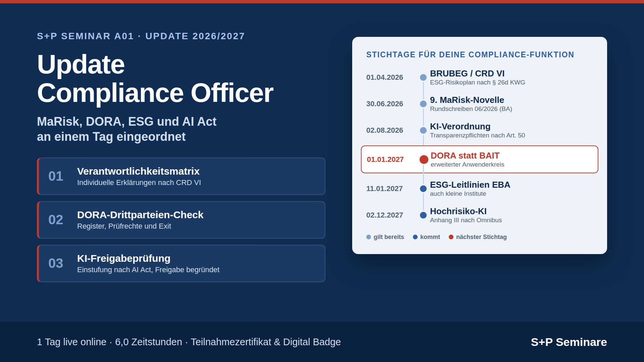Click the date 01.04.2026
Screen dimensions: 644x362
[385, 77]
